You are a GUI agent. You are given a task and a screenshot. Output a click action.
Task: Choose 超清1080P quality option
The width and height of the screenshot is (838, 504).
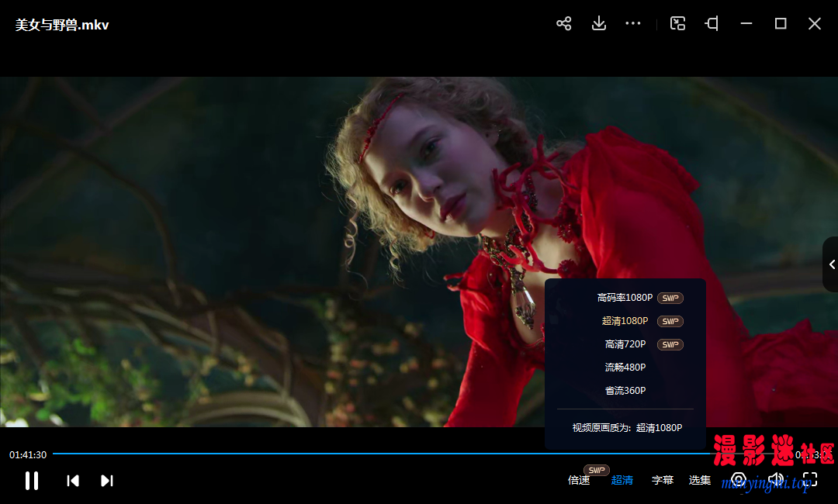(625, 321)
